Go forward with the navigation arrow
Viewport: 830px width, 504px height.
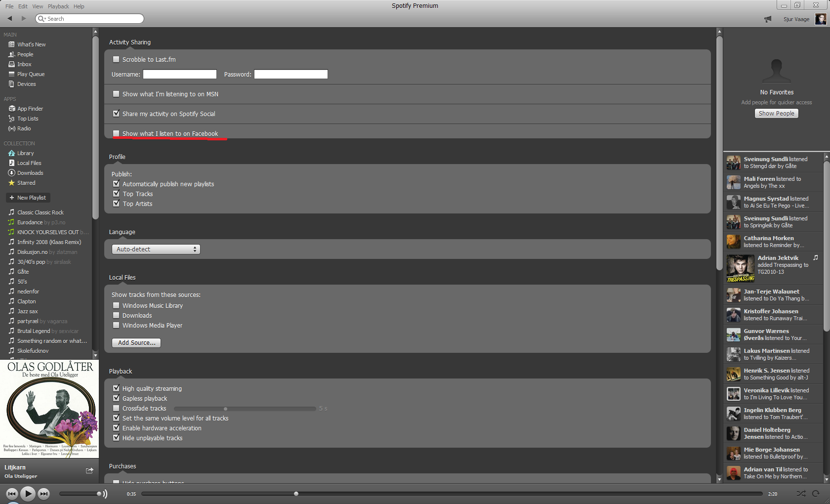(x=23, y=18)
